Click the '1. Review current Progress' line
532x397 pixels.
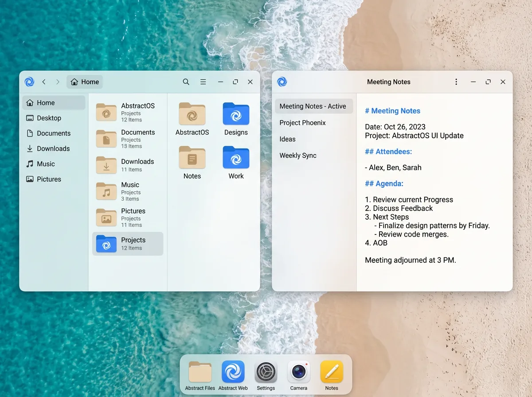click(x=409, y=199)
